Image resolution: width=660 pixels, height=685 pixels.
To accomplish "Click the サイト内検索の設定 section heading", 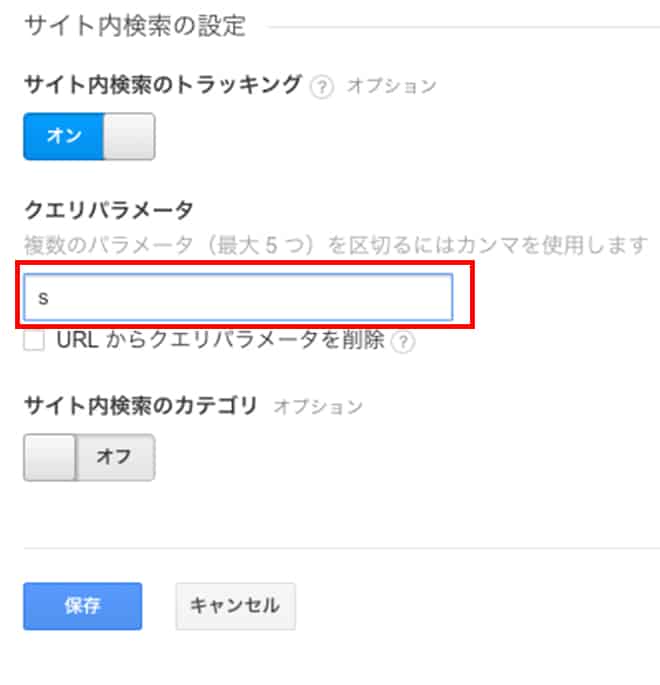I will point(135,26).
